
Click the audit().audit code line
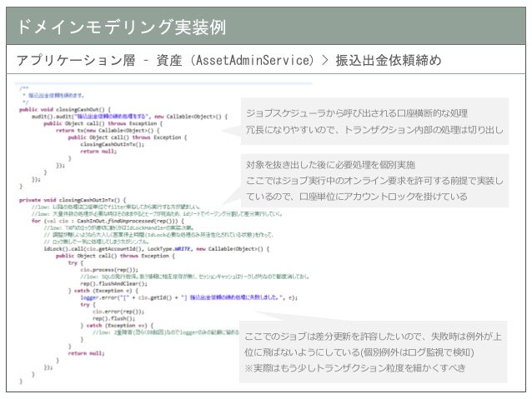tap(129, 117)
